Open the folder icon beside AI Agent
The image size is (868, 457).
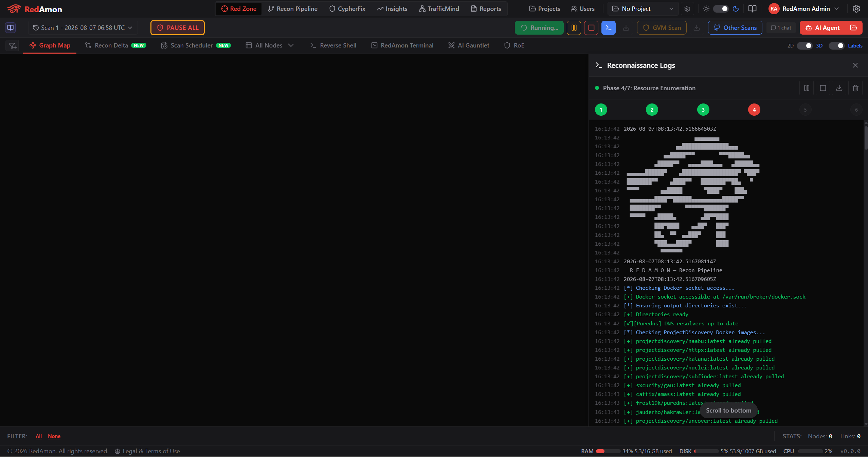[853, 28]
